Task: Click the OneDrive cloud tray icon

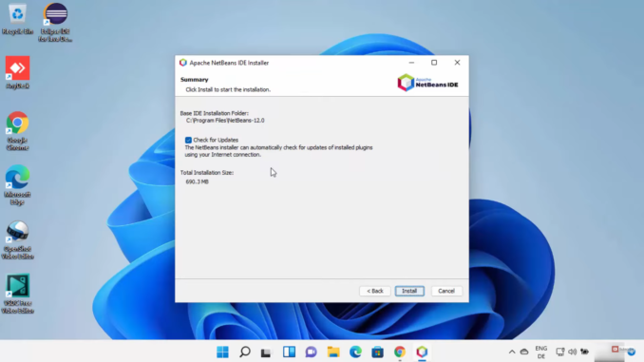Action: pos(524,352)
